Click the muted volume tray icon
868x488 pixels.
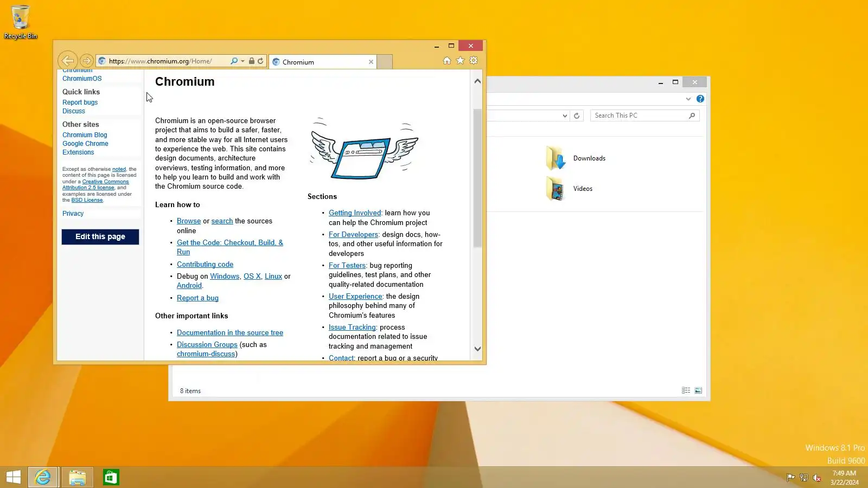click(817, 478)
